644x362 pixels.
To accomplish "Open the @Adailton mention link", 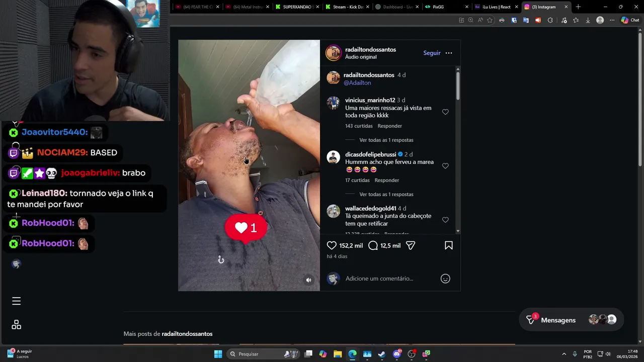I will pos(357,83).
